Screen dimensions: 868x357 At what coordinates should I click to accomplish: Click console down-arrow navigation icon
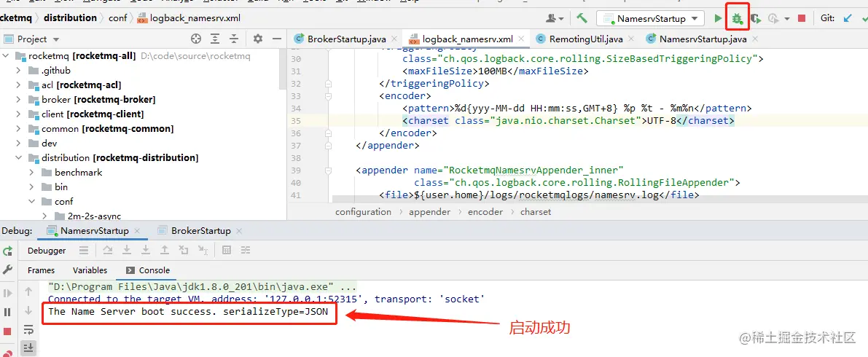(28, 311)
